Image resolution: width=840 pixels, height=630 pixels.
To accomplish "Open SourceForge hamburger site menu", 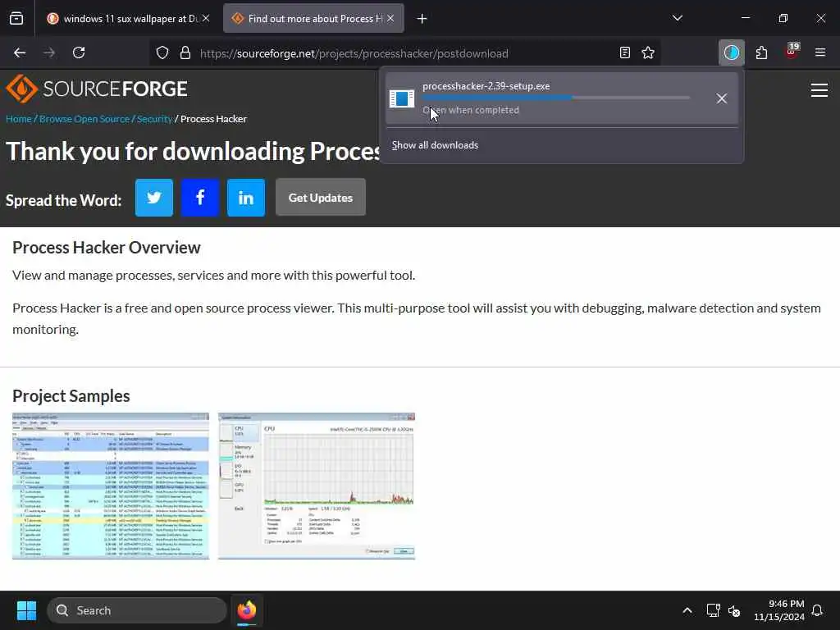I will pyautogui.click(x=819, y=90).
